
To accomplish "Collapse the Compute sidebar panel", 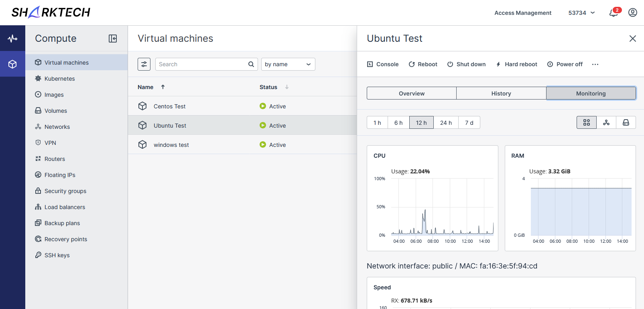I will point(113,39).
